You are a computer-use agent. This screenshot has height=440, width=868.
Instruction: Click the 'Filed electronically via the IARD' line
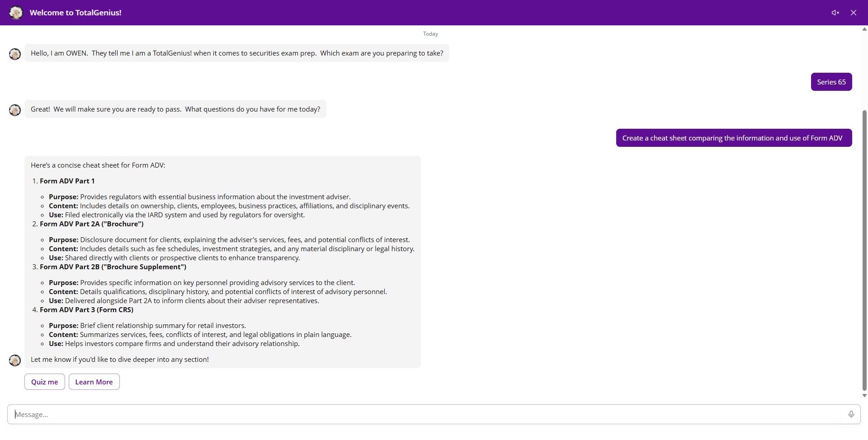(x=177, y=215)
